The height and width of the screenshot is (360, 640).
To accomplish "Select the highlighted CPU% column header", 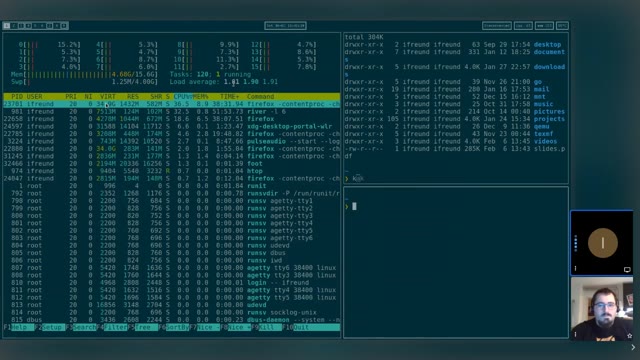I will pyautogui.click(x=182, y=97).
